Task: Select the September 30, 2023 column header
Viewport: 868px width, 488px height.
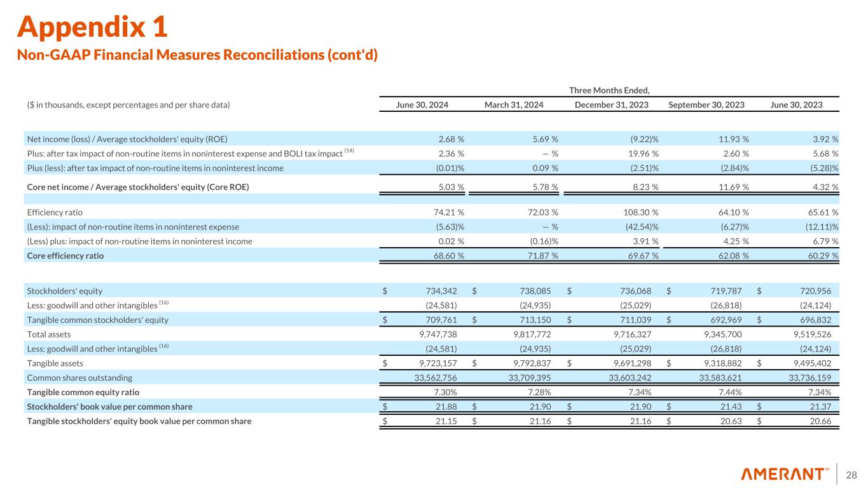Action: (x=706, y=104)
